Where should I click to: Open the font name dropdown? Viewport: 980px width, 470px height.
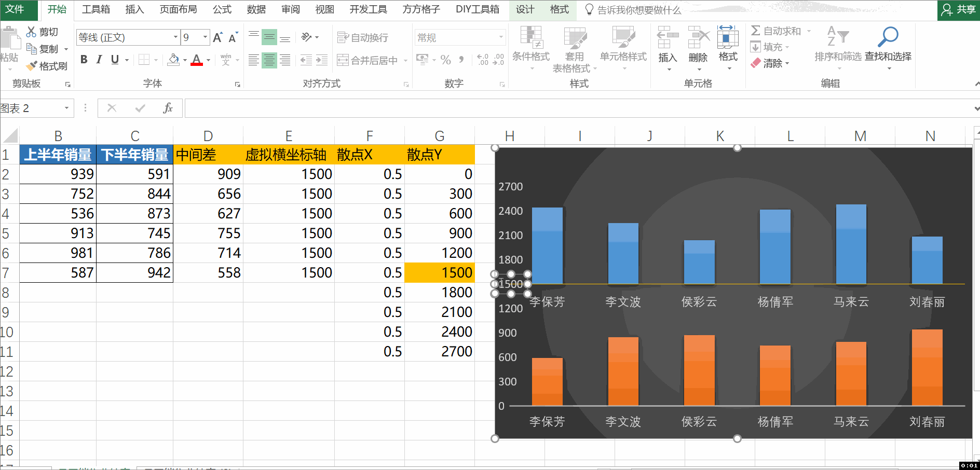pos(175,37)
